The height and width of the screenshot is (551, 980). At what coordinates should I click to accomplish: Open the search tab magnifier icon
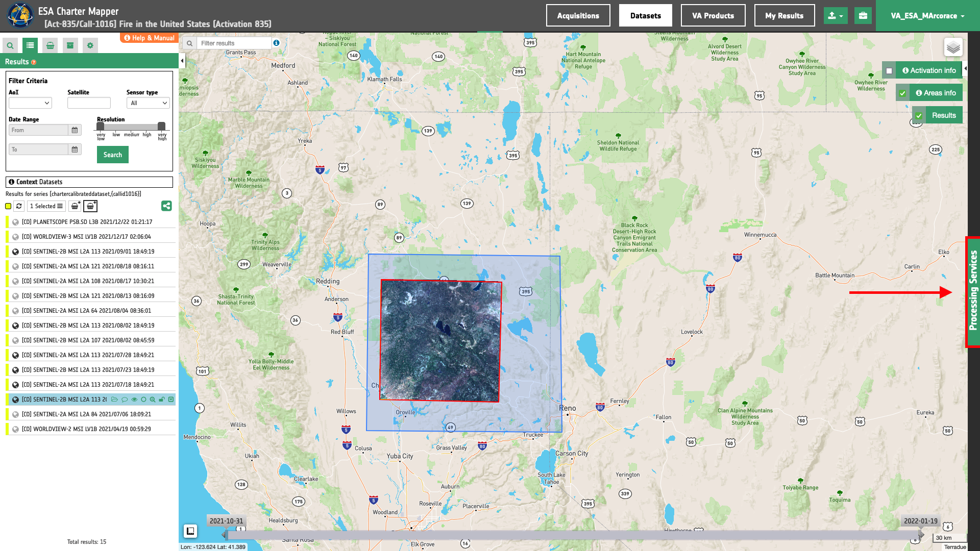(10, 45)
